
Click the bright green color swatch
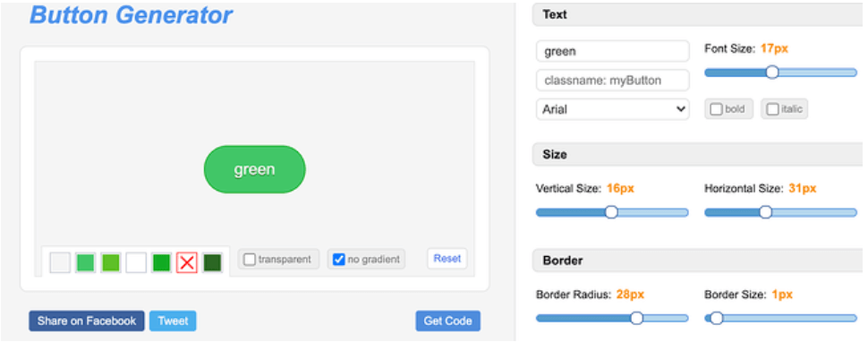[162, 262]
